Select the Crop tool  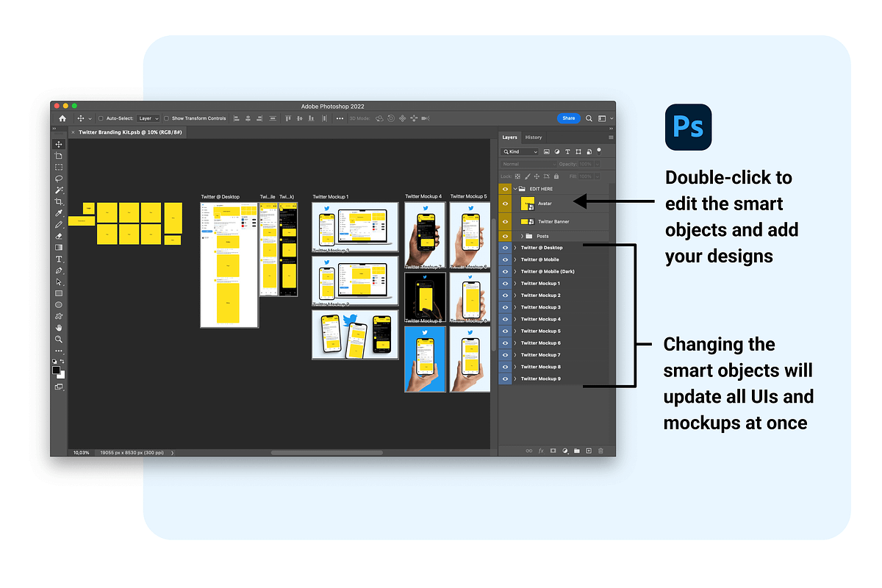tap(59, 201)
